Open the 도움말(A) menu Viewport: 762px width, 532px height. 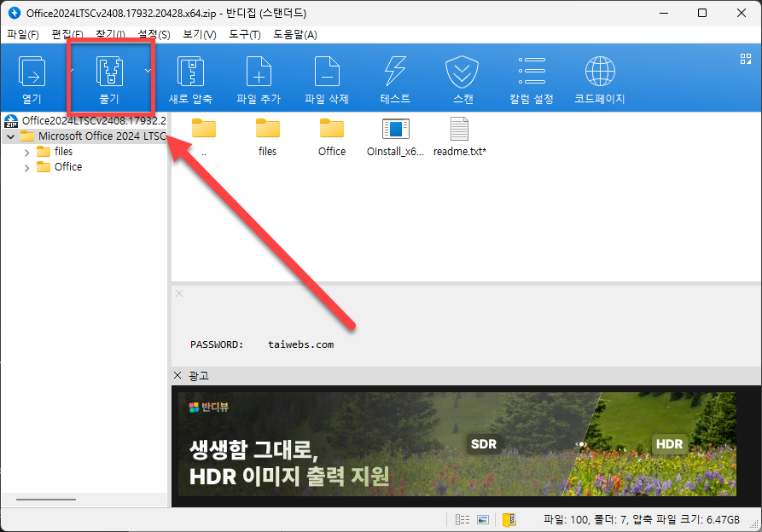[295, 34]
